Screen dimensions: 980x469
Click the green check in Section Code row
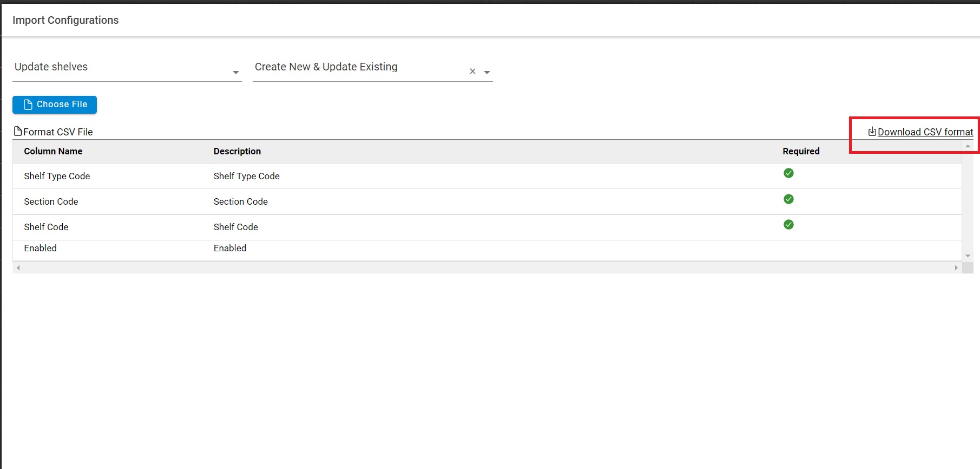[788, 199]
